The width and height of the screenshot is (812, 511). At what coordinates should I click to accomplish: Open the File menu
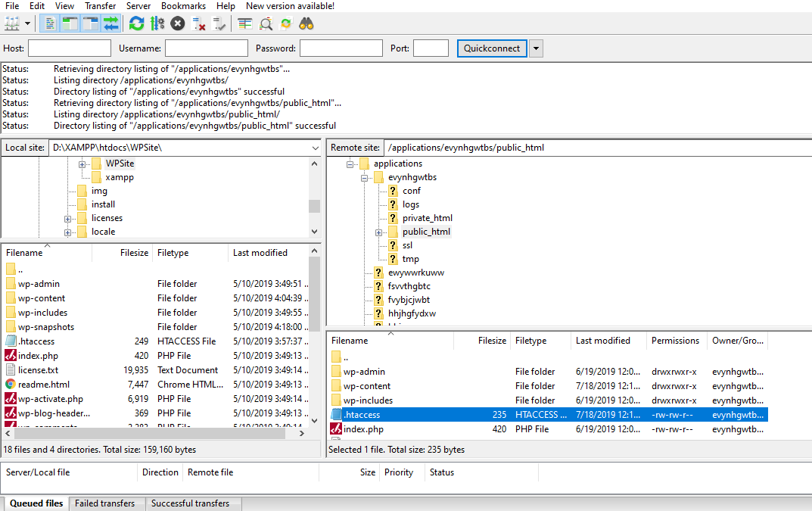coord(12,6)
